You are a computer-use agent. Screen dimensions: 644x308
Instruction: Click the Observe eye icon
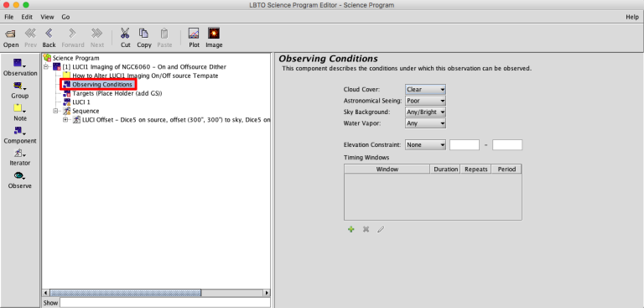click(19, 176)
